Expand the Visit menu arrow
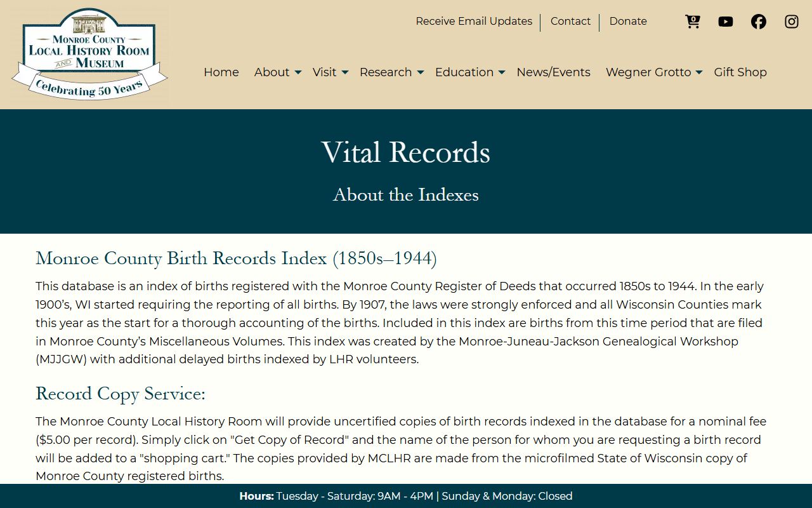 click(x=344, y=72)
